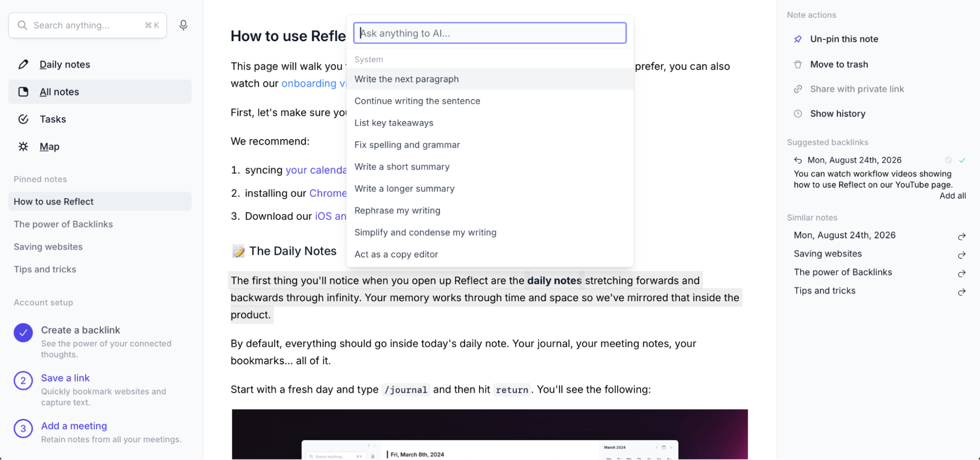
Task: Open the onboarding video link
Action: pyautogui.click(x=314, y=83)
